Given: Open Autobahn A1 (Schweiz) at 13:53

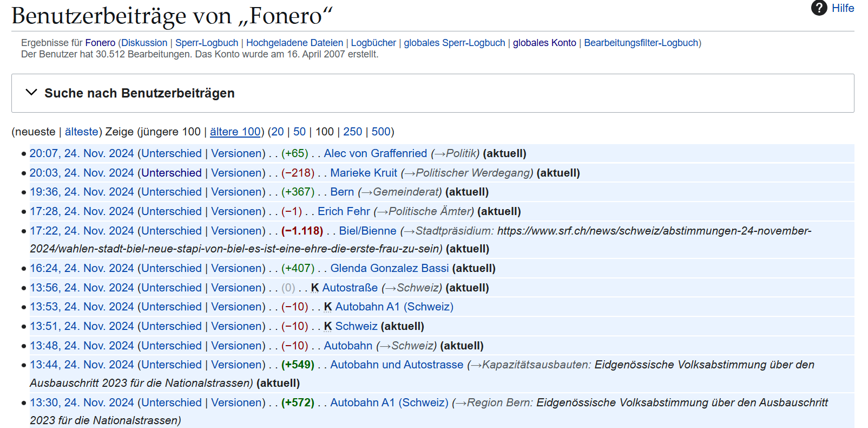Looking at the screenshot, I should coord(394,307).
